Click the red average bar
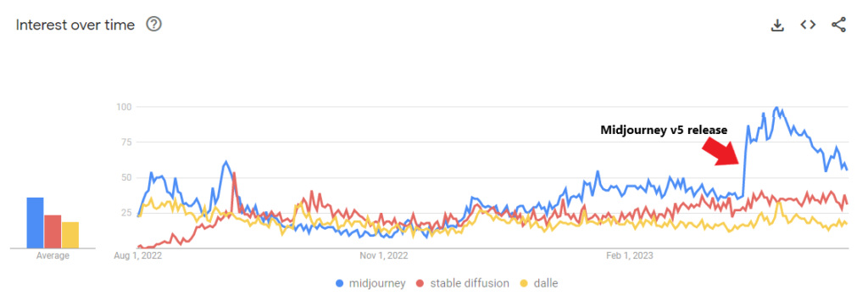The width and height of the screenshot is (868, 307). coord(53,232)
